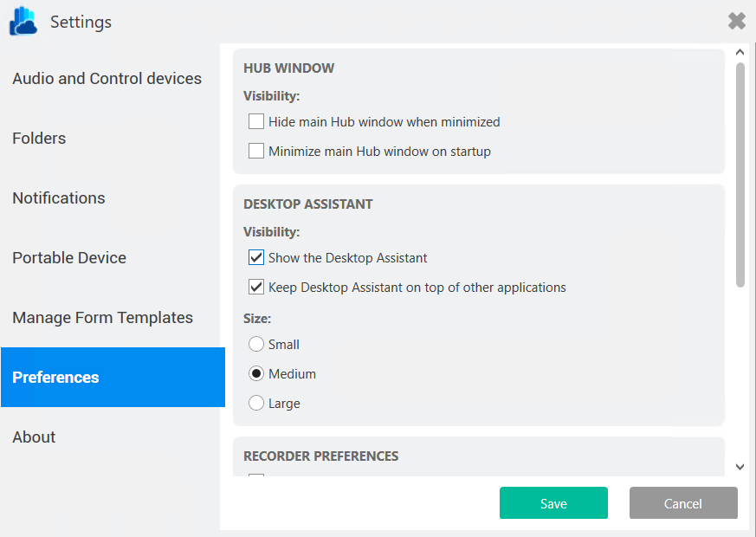
Task: Disable Show the Desktop Assistant
Action: click(255, 257)
